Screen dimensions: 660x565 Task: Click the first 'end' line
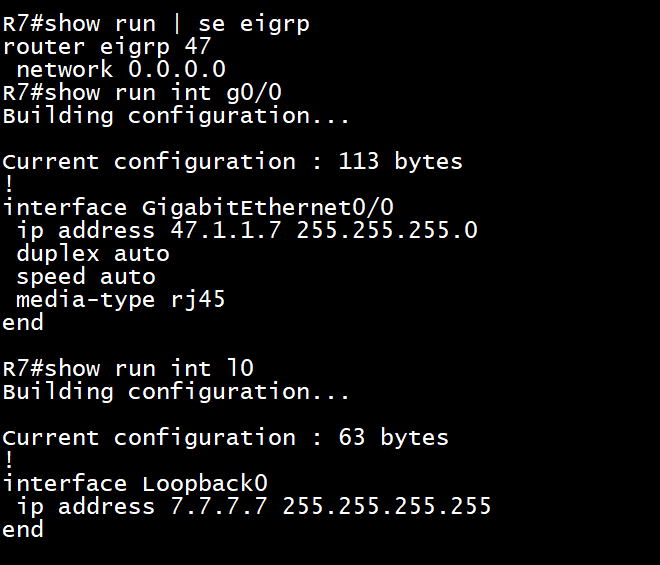tap(23, 323)
